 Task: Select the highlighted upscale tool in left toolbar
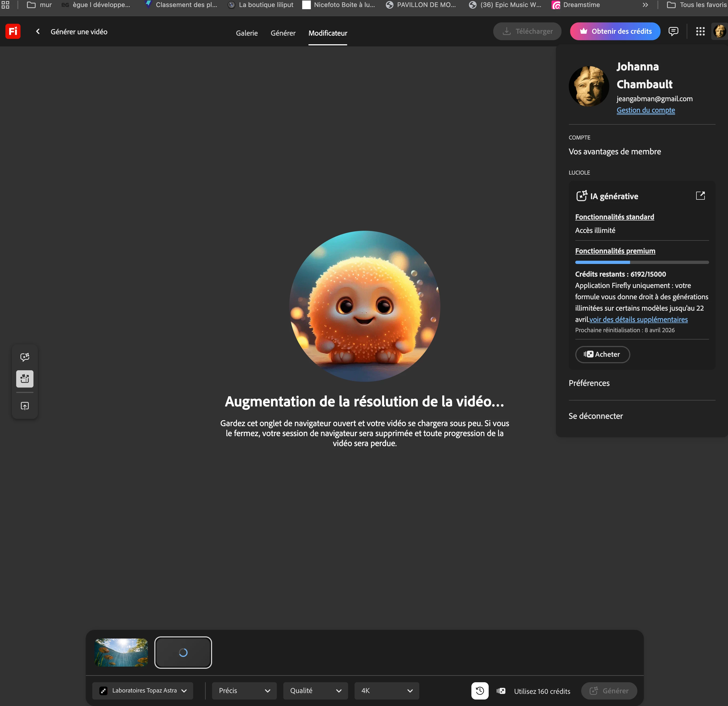point(25,379)
